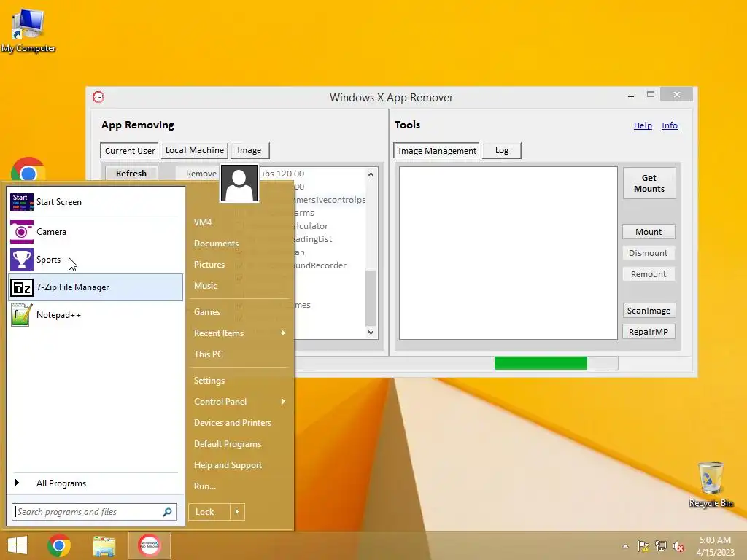This screenshot has width=747, height=560.
Task: Open Image Management tab
Action: tap(437, 150)
